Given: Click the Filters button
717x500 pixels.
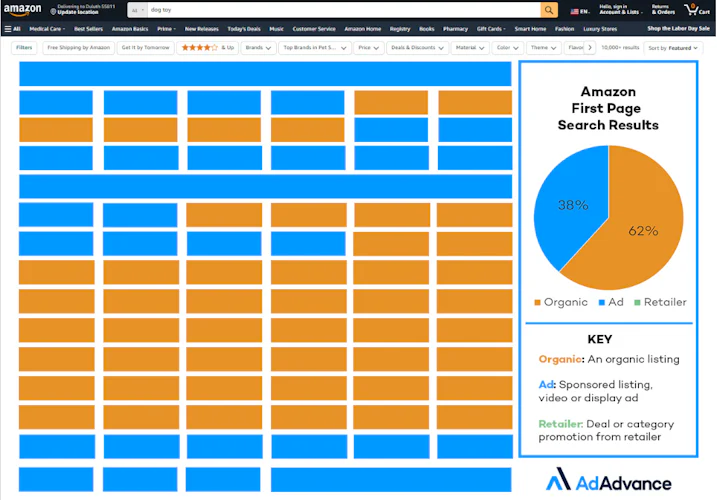Looking at the screenshot, I should tap(25, 48).
